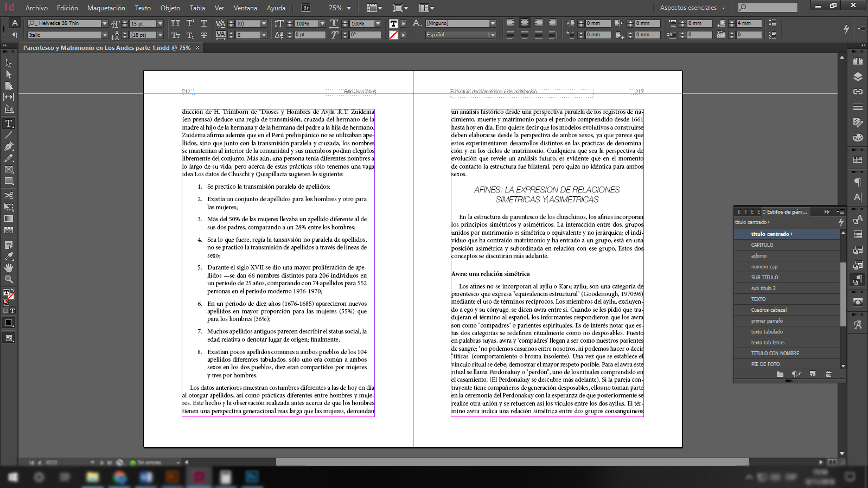Toggle Small Caps formatting

point(175,35)
